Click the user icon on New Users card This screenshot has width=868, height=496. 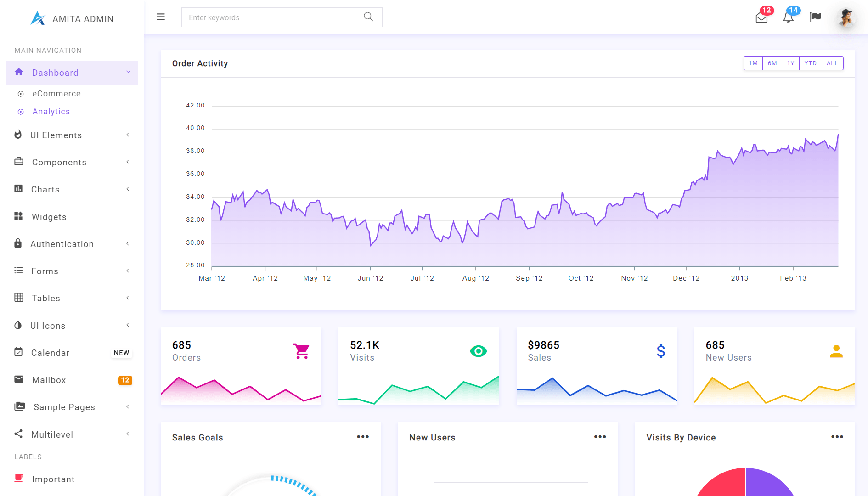(x=836, y=351)
